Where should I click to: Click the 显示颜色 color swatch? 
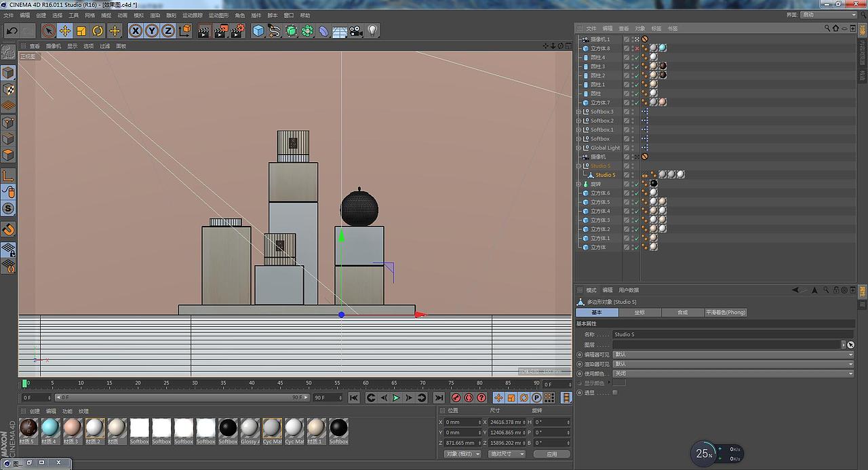(619, 383)
